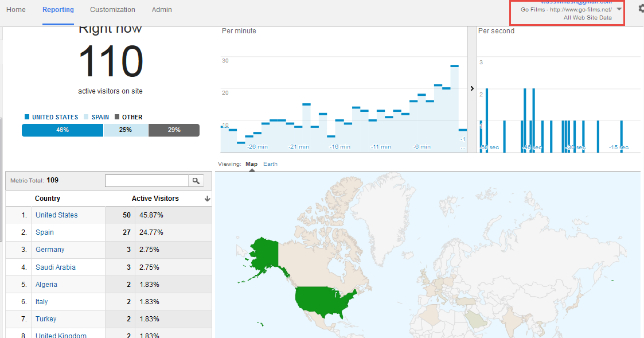This screenshot has width=644, height=338.
Task: Open the settings gear icon
Action: tap(641, 9)
